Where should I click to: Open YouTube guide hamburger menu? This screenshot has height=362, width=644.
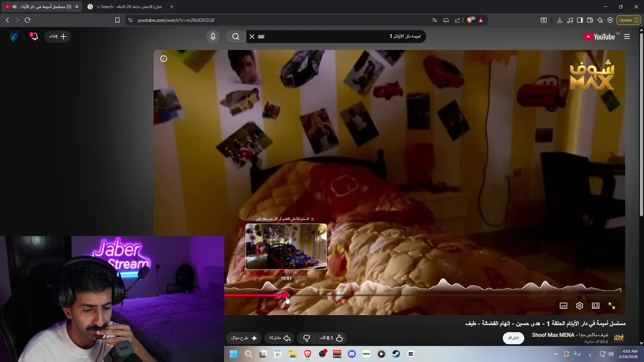coord(627,37)
